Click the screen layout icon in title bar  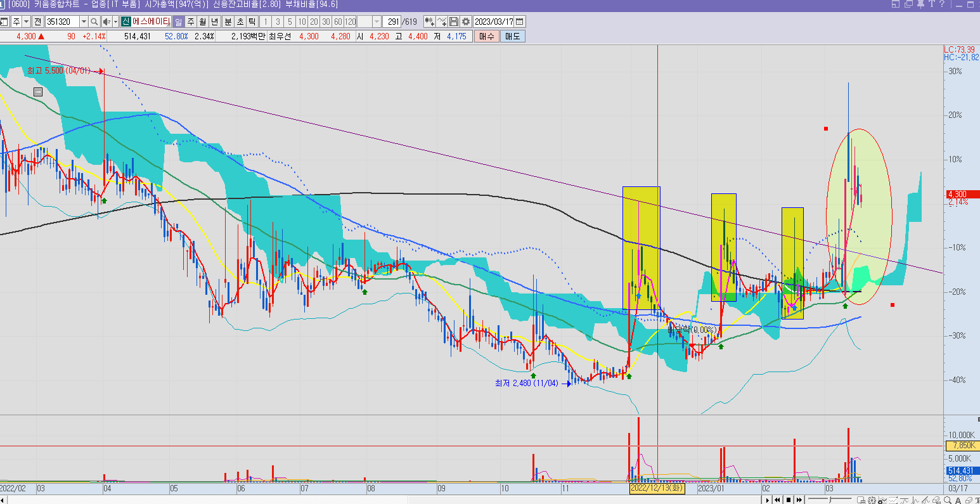[x=896, y=4]
